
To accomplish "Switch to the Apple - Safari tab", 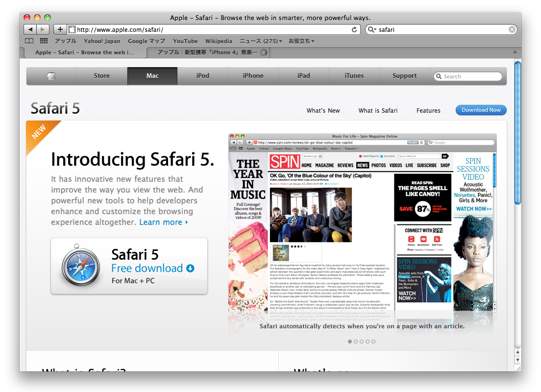I will tap(85, 52).
